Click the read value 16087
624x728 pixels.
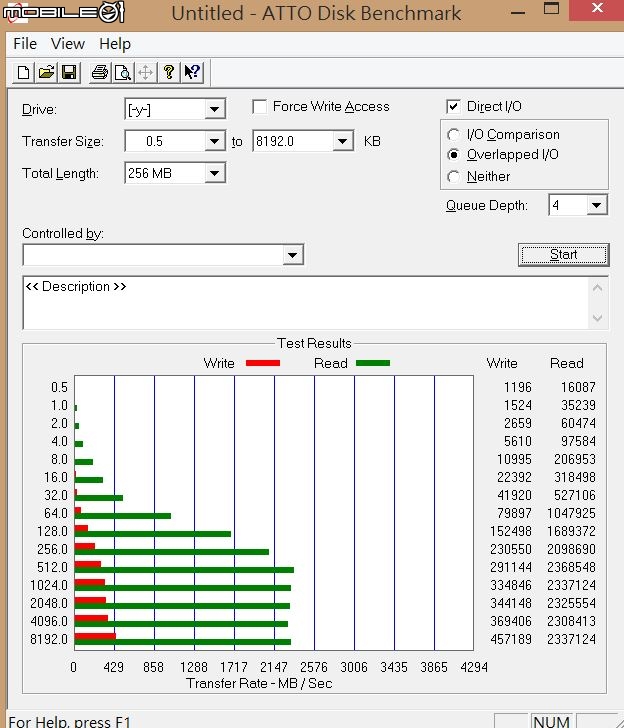pos(578,387)
